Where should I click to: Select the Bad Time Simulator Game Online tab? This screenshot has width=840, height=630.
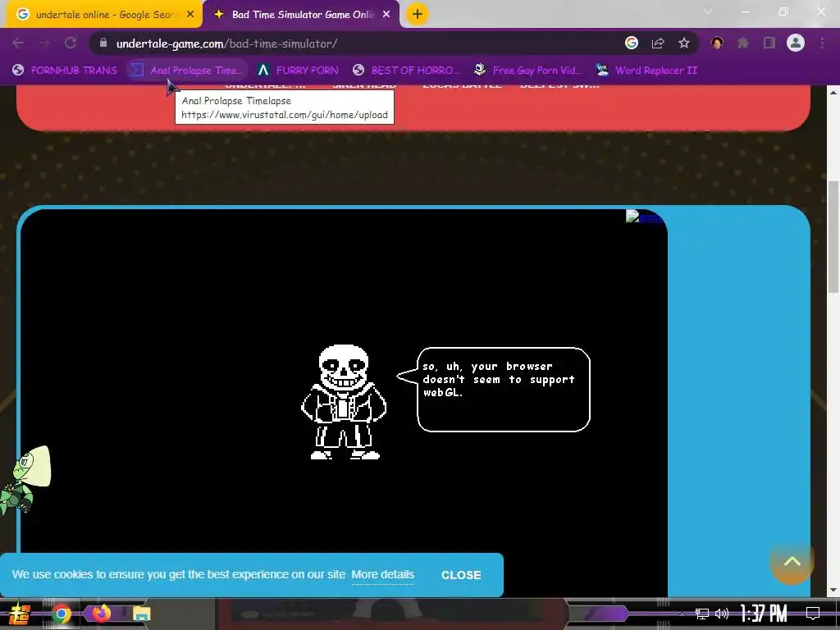tap(302, 15)
